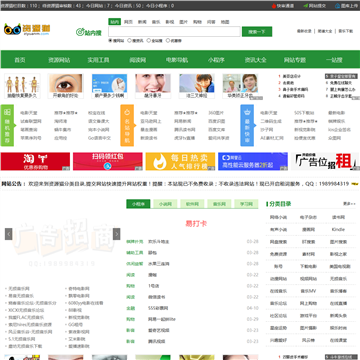This screenshot has height=360, width=360.
Task: Open the 小程序 item in green navigation bar
Action: (216, 60)
